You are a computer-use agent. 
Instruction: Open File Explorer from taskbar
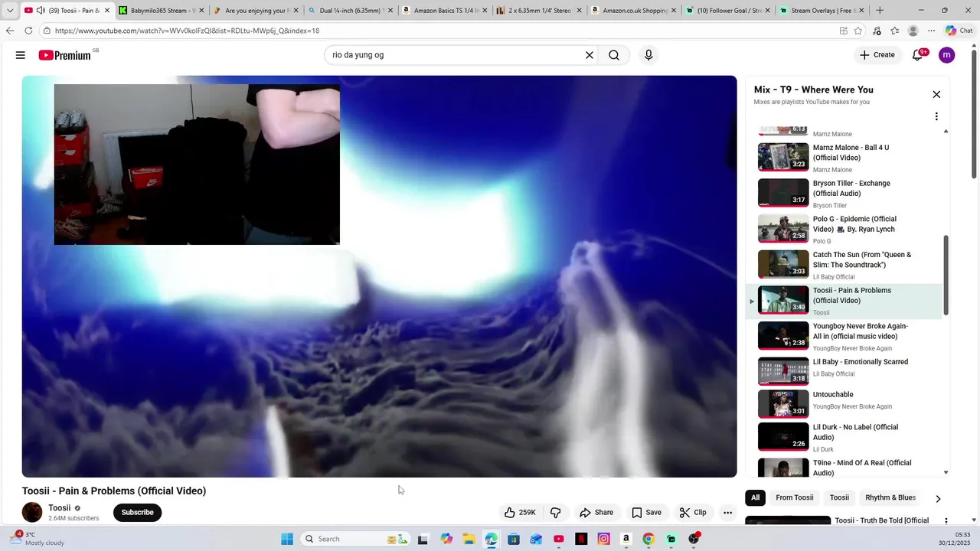click(469, 539)
